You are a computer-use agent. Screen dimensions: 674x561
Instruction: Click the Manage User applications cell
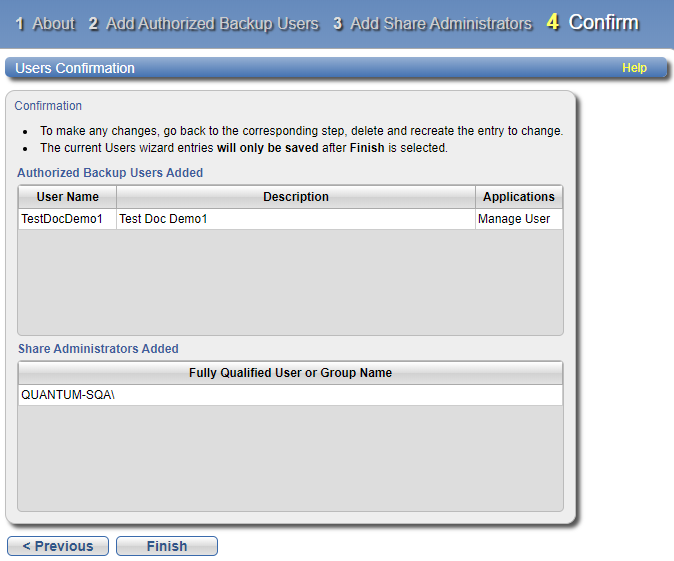pyautogui.click(x=514, y=219)
